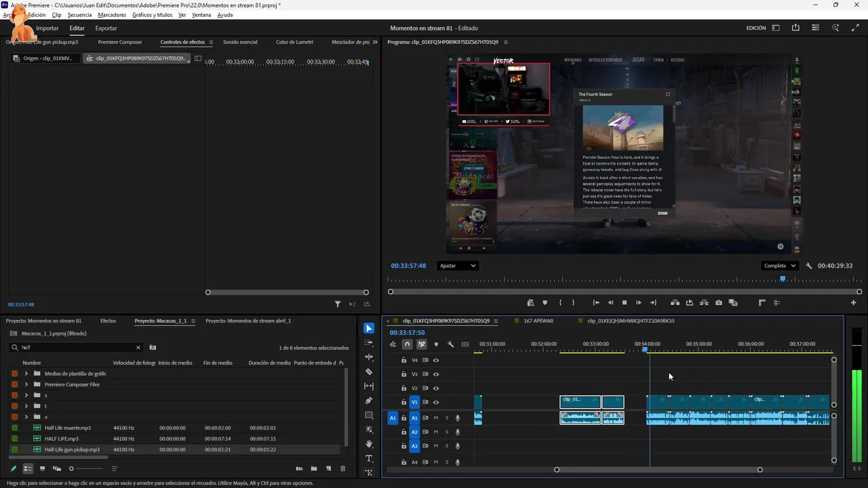Step back one frame in Program monitor
Image resolution: width=868 pixels, height=488 pixels.
[x=610, y=303]
